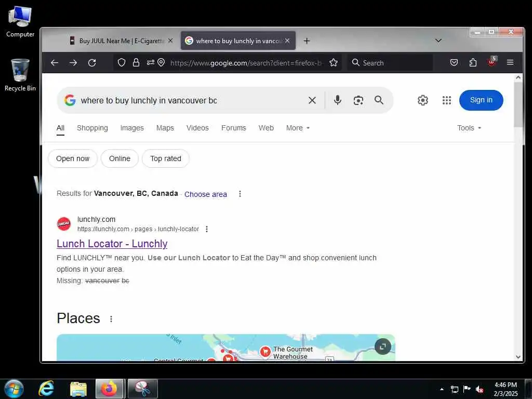Screen dimensions: 532x399
Task: Close the Buy JUUL Near Me tab
Action: 170,41
